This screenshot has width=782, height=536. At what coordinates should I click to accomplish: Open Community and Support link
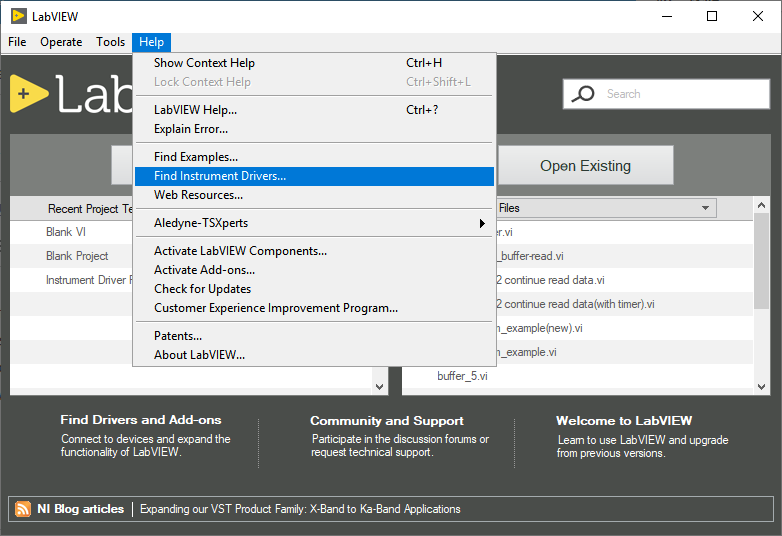(x=386, y=421)
